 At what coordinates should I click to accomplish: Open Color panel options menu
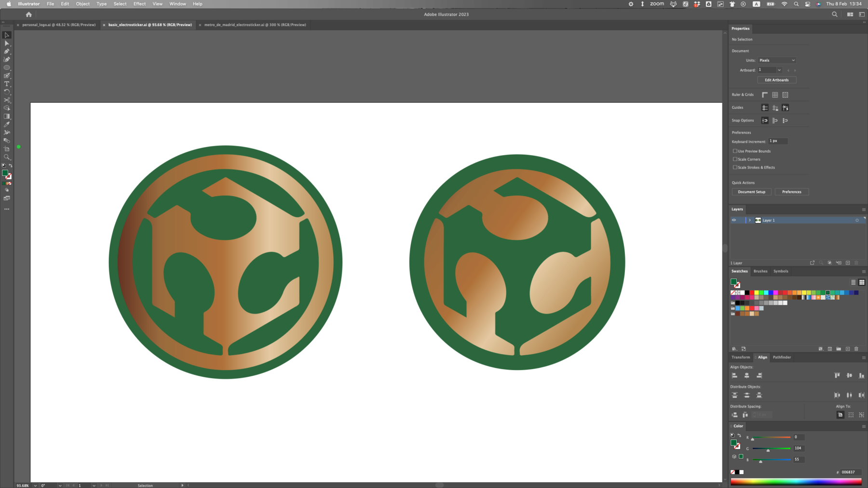864,426
